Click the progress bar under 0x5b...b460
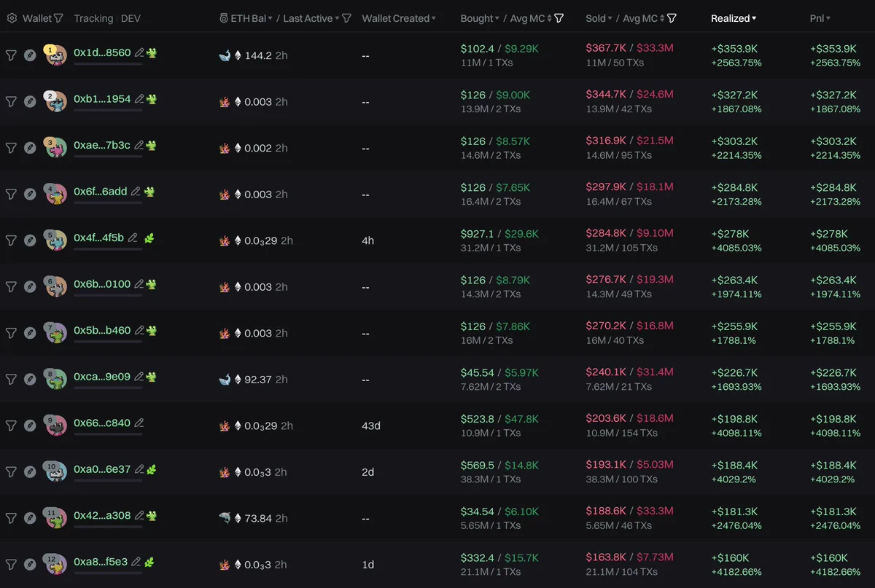This screenshot has width=875, height=588. click(x=108, y=342)
